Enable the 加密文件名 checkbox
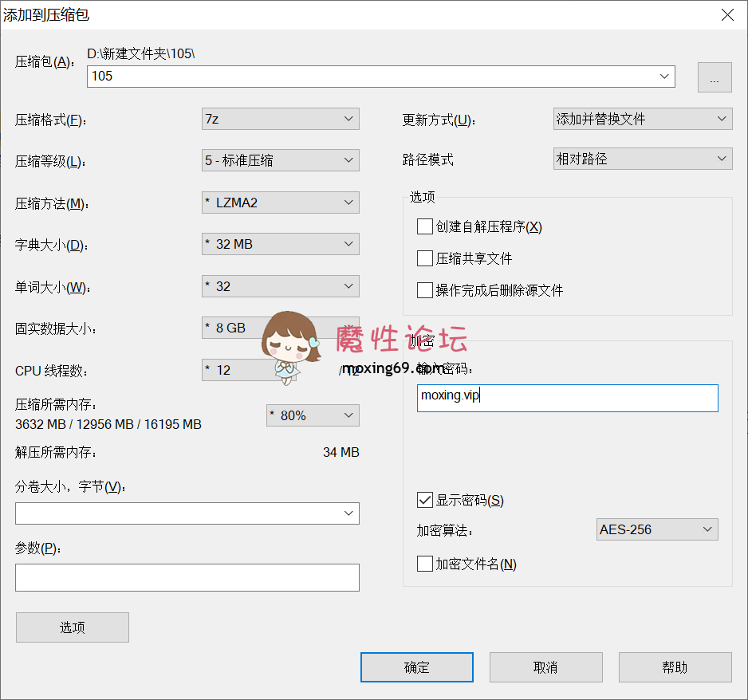This screenshot has height=700, width=748. tap(423, 564)
